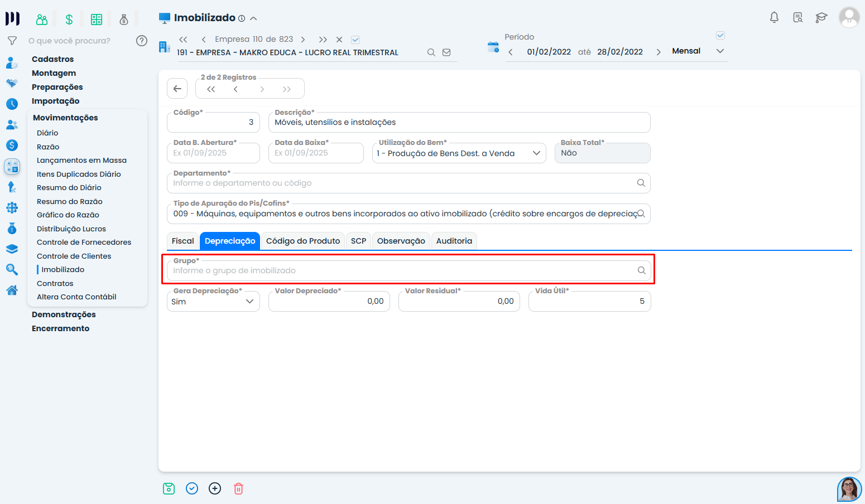
Task: Click the blue circular check confirm icon
Action: 192,489
